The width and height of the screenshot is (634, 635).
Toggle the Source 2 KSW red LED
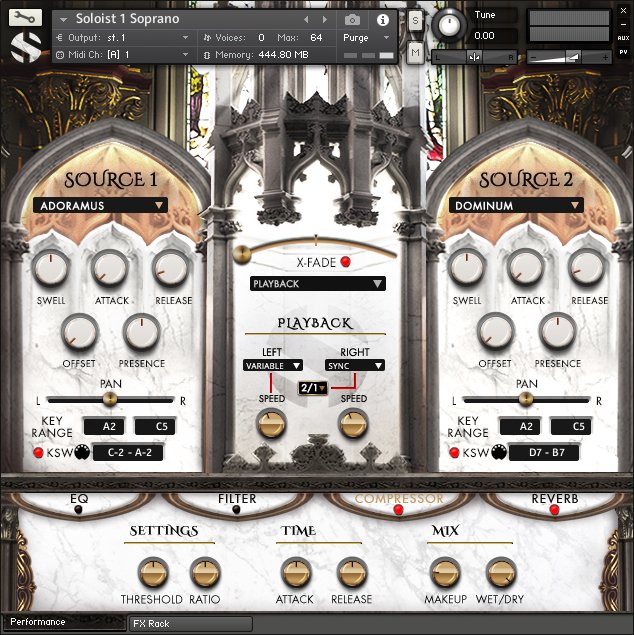click(454, 453)
